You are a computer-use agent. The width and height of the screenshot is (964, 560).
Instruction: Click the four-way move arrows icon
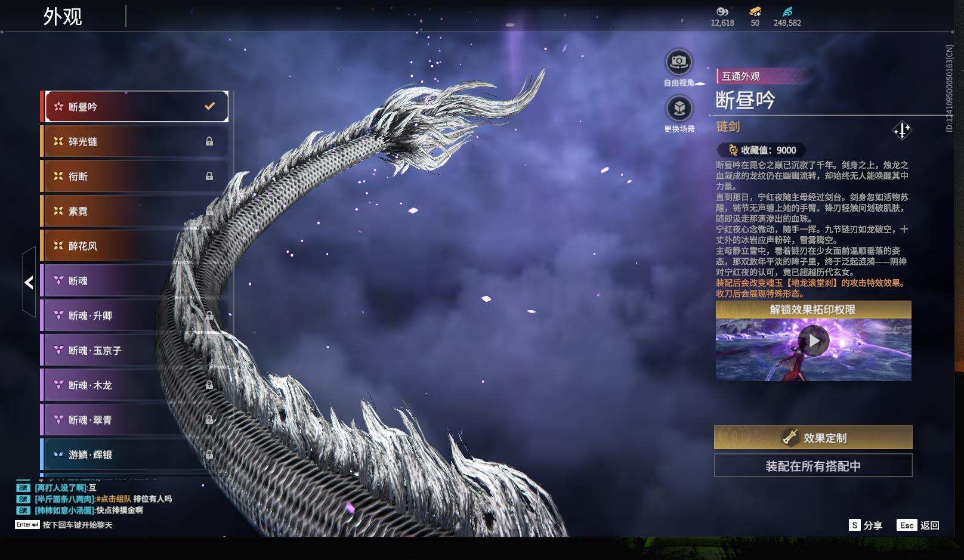[x=901, y=130]
